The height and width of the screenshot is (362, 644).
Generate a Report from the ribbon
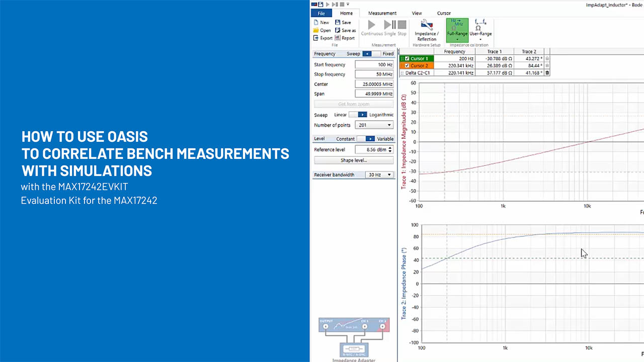pos(338,38)
